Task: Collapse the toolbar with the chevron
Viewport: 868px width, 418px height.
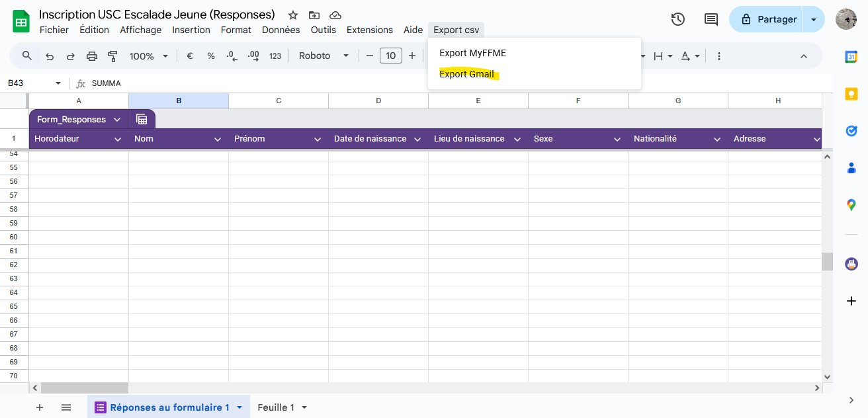Action: 804,56
